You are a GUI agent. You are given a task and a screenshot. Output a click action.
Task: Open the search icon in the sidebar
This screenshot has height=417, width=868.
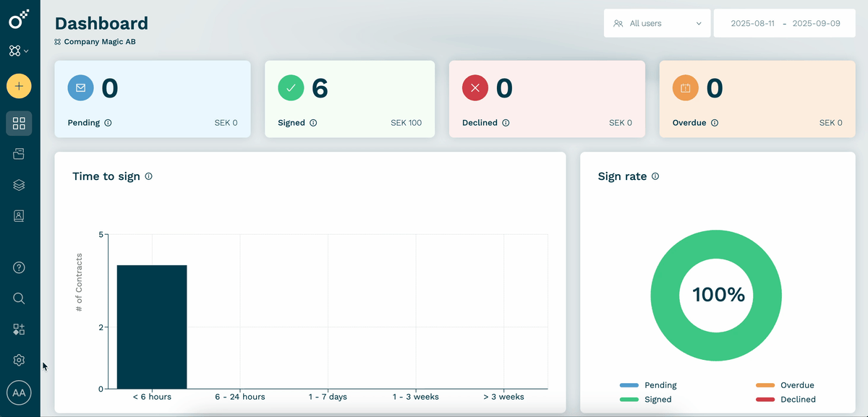tap(19, 298)
